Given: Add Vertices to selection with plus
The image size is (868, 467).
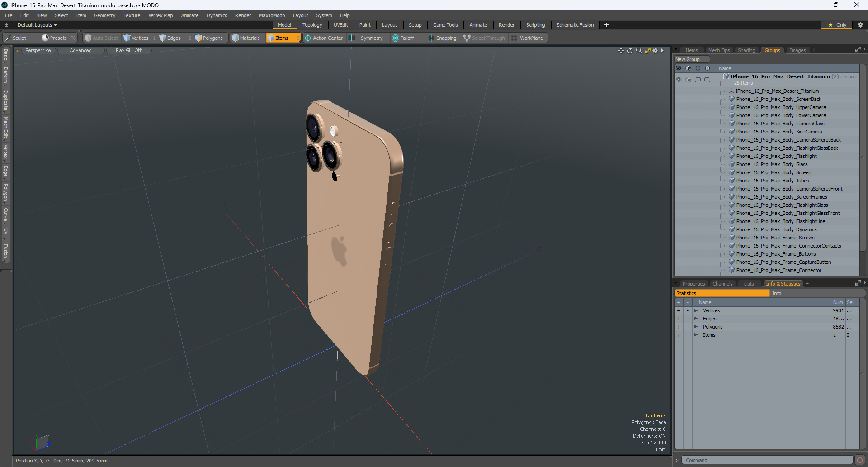Looking at the screenshot, I should (679, 310).
